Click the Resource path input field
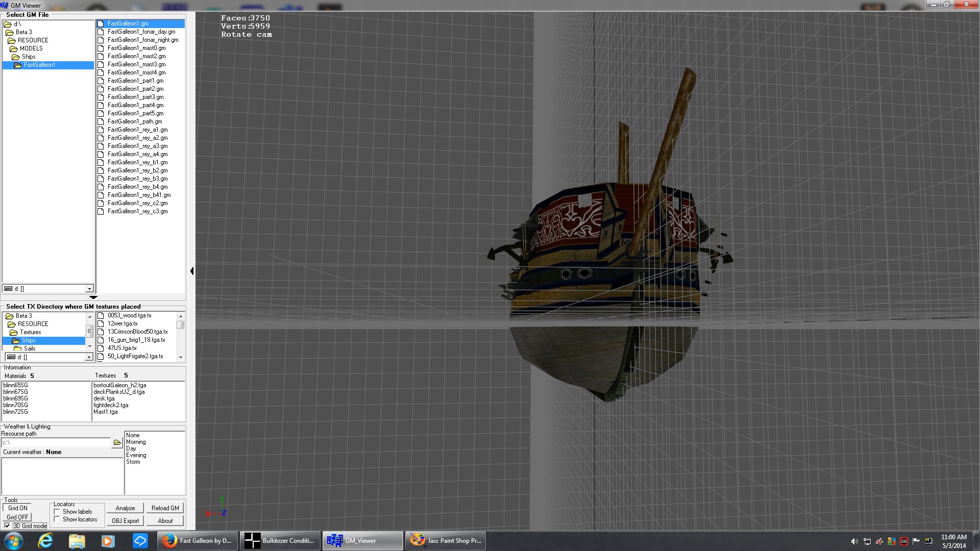Viewport: 980px width, 551px height. [56, 442]
